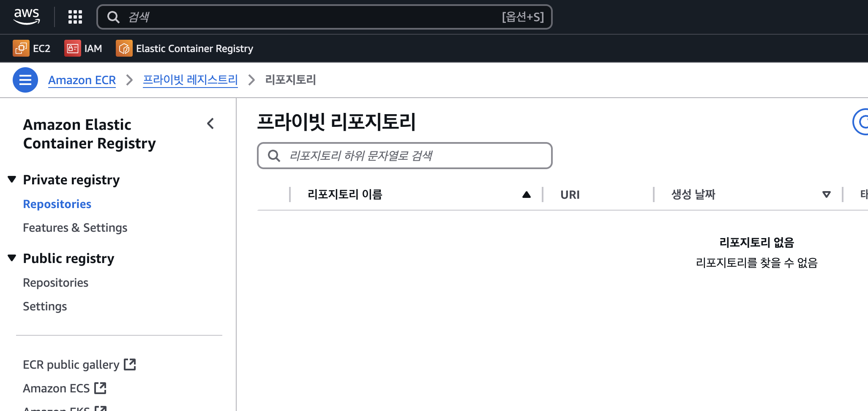Click the repository substring search box
The width and height of the screenshot is (868, 411).
(404, 156)
